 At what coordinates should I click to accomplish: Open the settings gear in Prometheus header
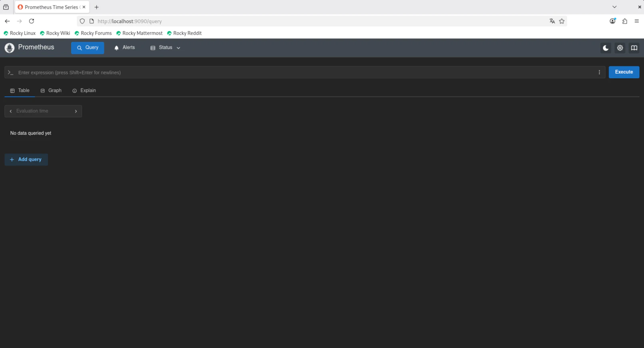pos(620,48)
